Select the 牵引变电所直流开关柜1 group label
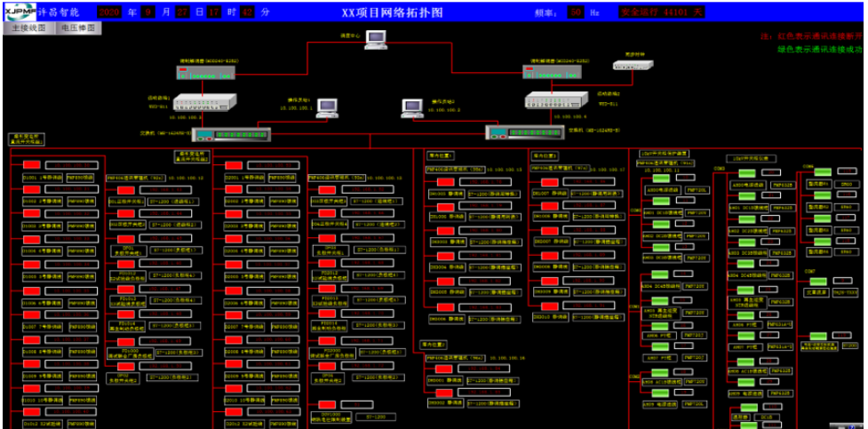 (x=26, y=138)
